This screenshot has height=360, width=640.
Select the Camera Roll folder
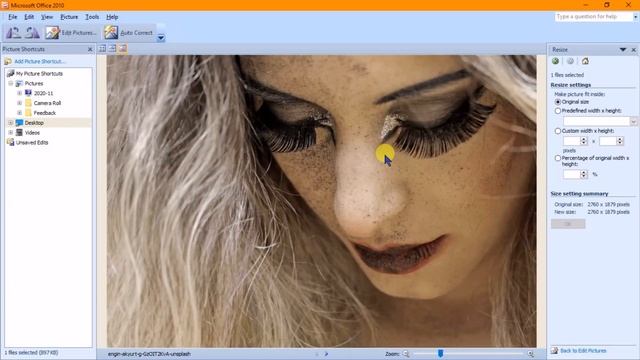[x=47, y=103]
